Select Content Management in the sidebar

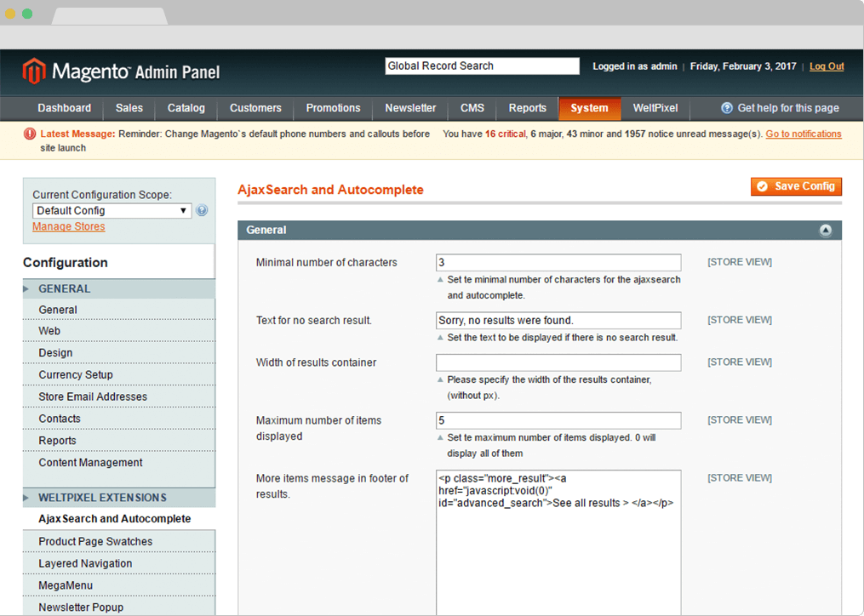[x=119, y=463]
